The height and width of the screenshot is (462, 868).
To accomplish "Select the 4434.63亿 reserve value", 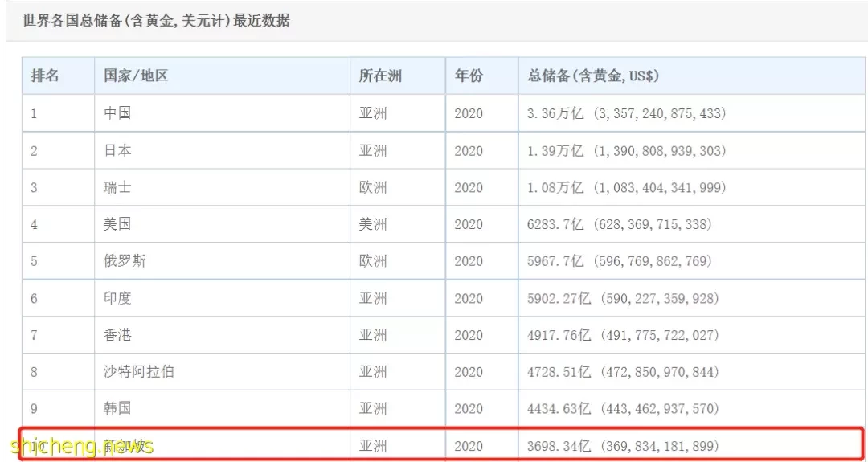I will click(x=559, y=409).
